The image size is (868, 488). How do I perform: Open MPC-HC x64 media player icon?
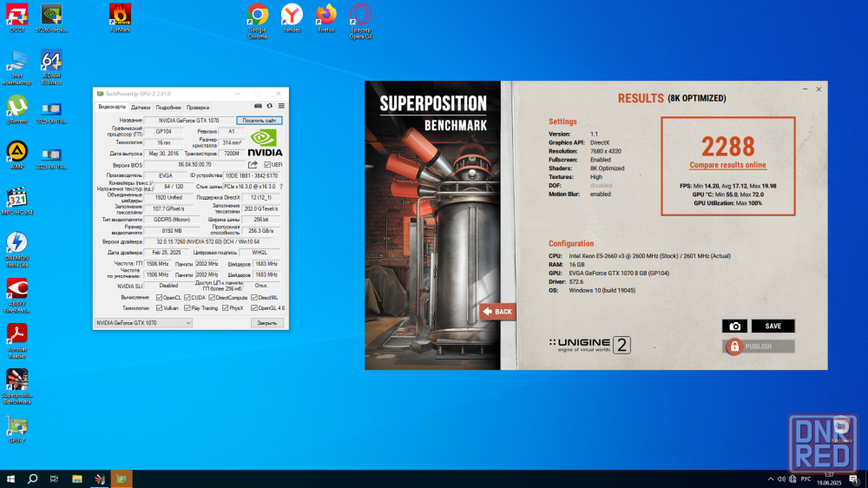click(x=17, y=201)
